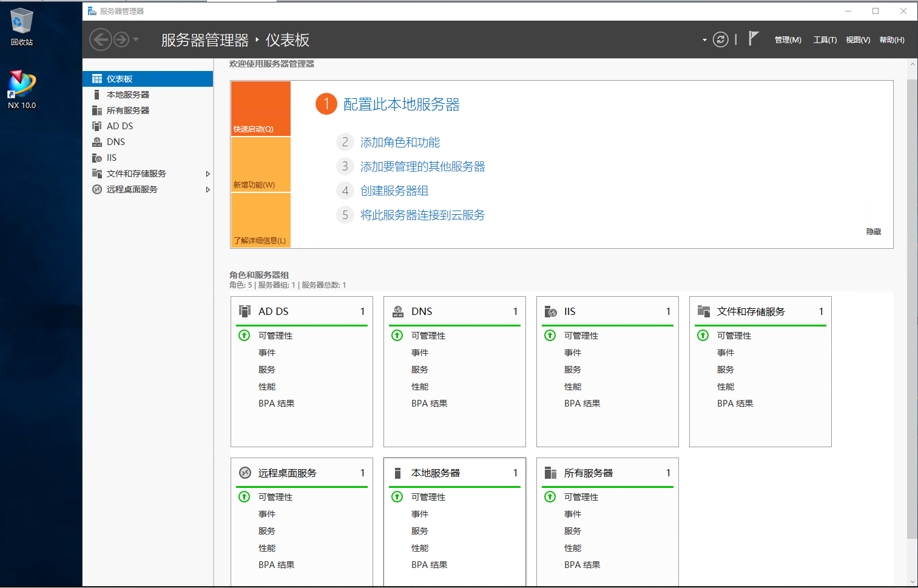Select 仪表板 in sidebar
Image resolution: width=918 pixels, height=588 pixels.
[x=147, y=79]
